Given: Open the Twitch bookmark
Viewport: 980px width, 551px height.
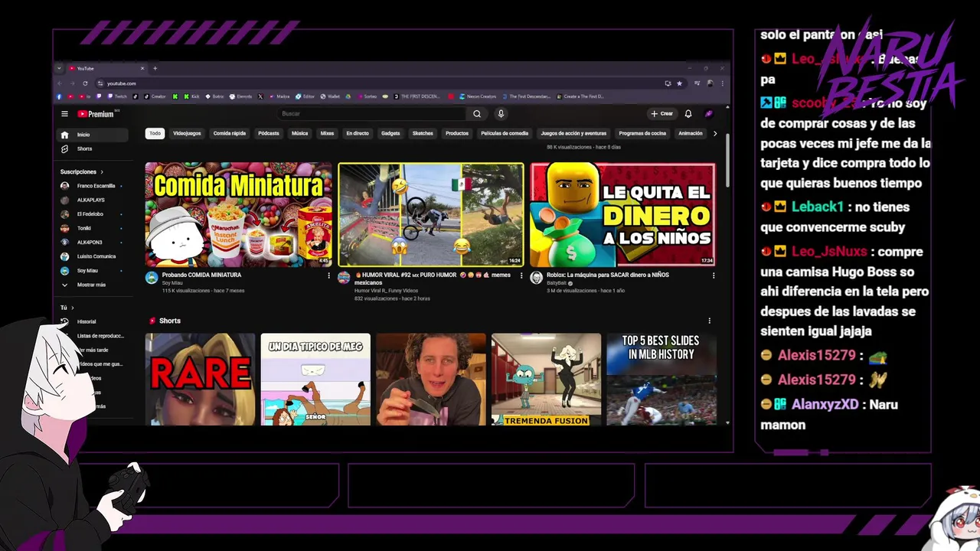Looking at the screenshot, I should [117, 96].
